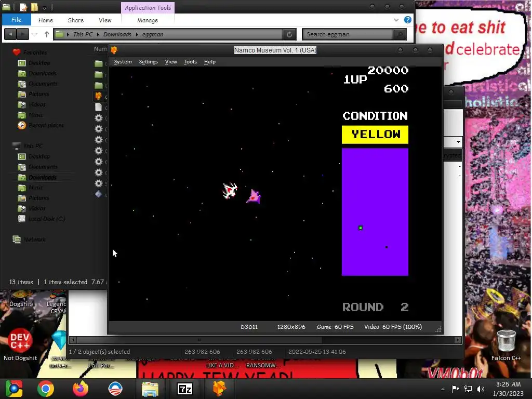Switch to the Home ribbon tab
This screenshot has width=532, height=399.
pyautogui.click(x=46, y=20)
